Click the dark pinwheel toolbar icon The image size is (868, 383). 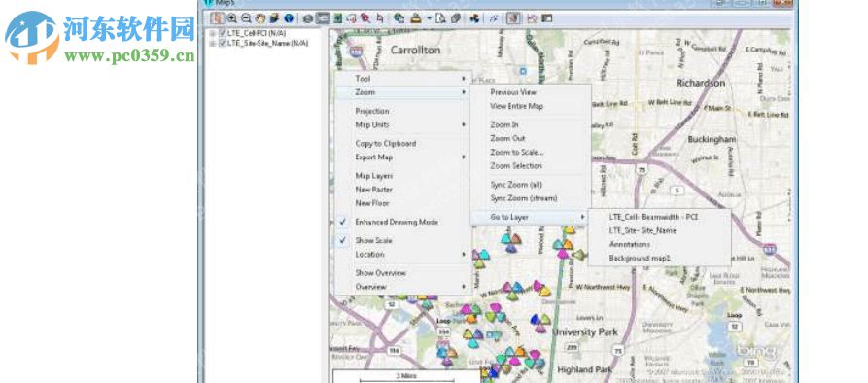tap(474, 18)
